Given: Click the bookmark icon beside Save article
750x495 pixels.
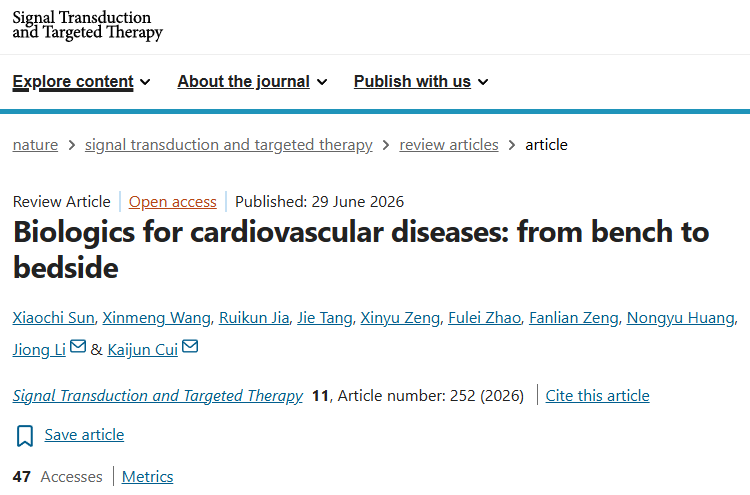Looking at the screenshot, I should pyautogui.click(x=25, y=436).
